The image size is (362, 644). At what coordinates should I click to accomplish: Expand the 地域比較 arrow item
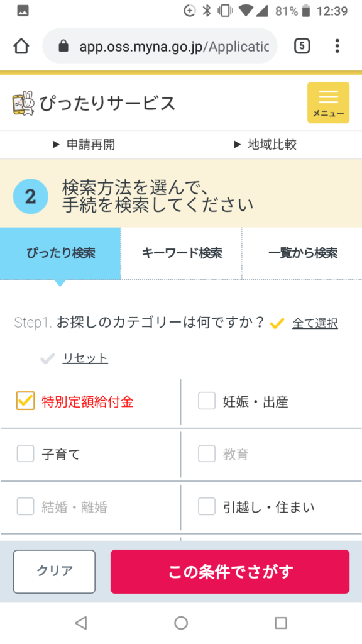pos(266,145)
